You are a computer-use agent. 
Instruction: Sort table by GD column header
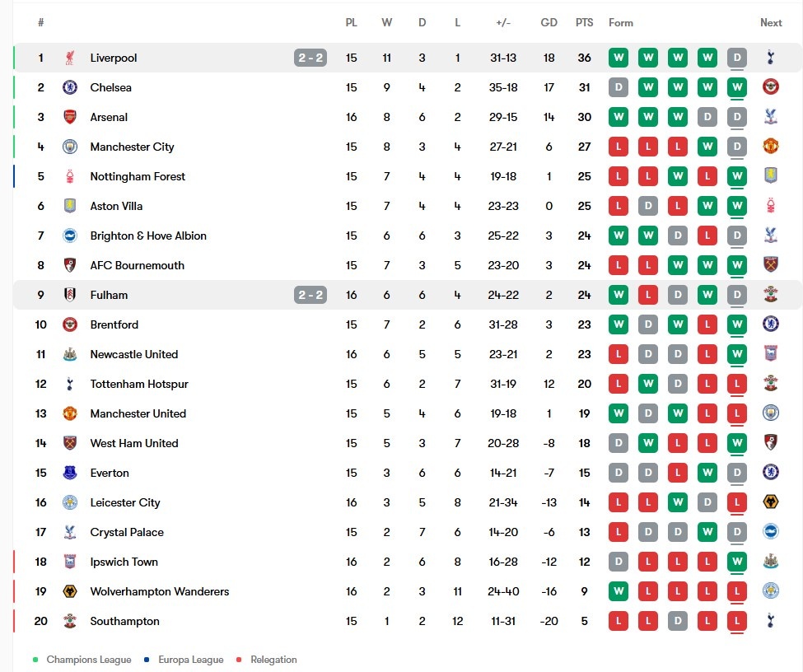pos(549,22)
